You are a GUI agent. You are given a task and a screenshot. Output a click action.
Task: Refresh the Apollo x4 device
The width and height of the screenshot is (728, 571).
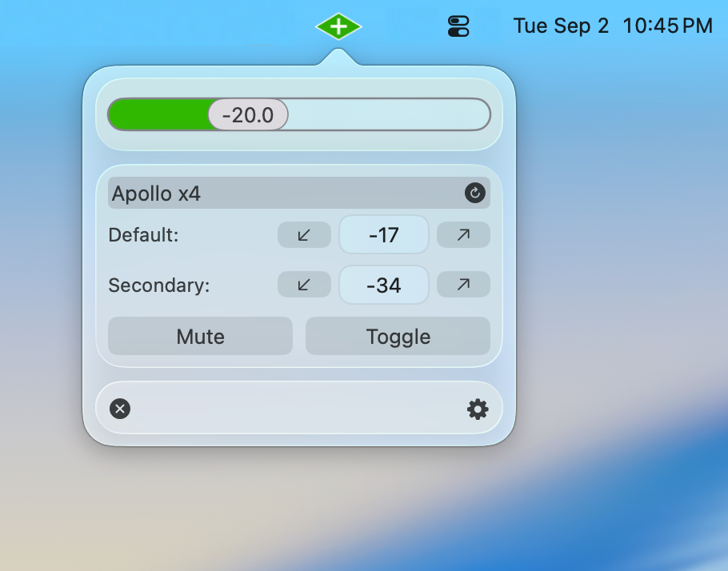coord(475,193)
